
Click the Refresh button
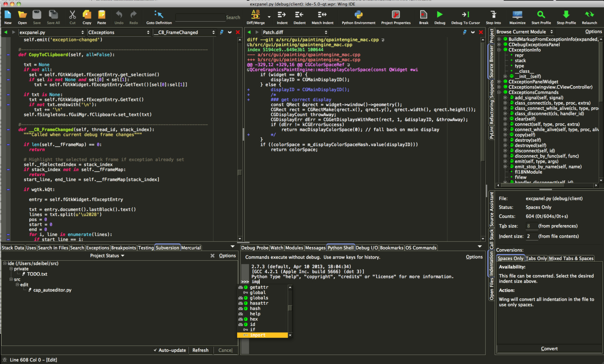click(201, 350)
